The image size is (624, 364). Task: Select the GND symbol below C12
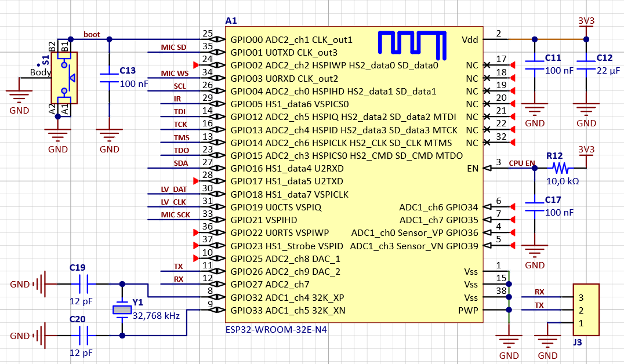586,110
